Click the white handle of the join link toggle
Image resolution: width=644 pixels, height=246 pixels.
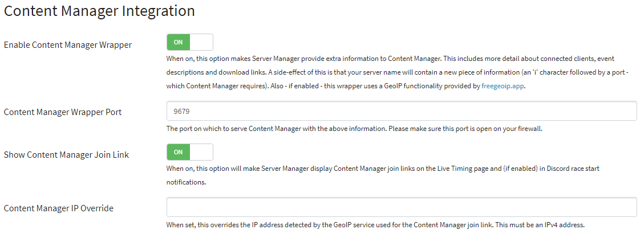(201, 152)
